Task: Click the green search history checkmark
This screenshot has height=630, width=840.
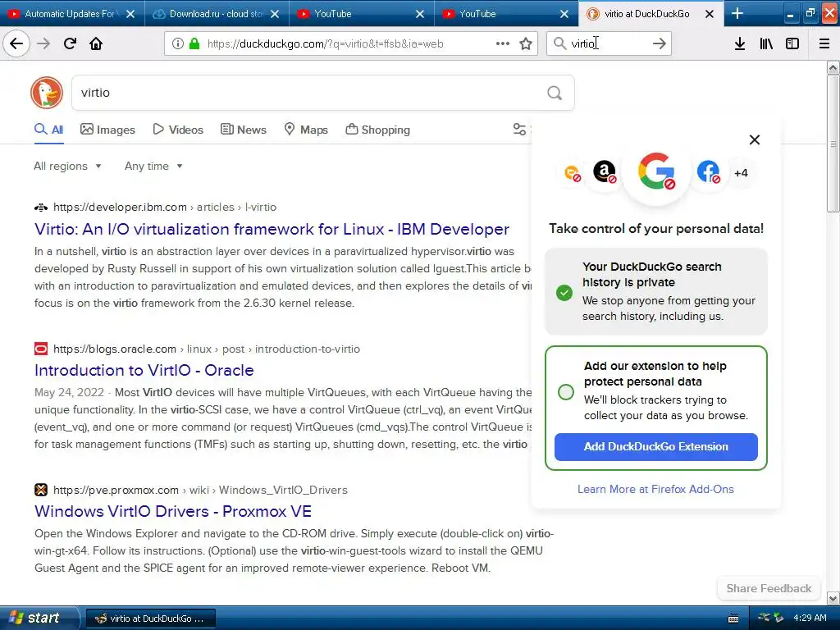Action: [x=564, y=293]
